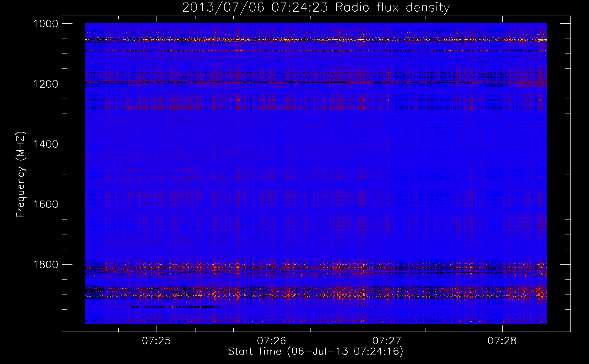Viewport: 589px width, 364px height.
Task: Click the 07:25 time tick label
Action: tap(156, 341)
